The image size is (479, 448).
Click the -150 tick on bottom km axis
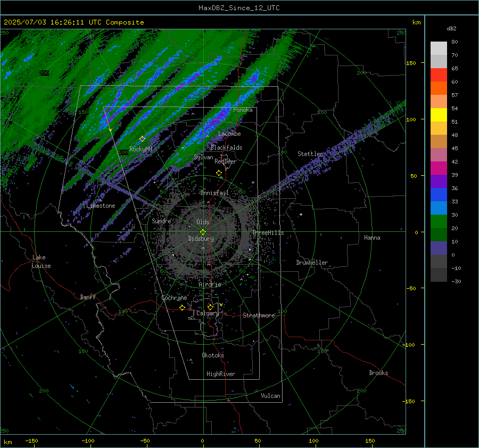31,441
